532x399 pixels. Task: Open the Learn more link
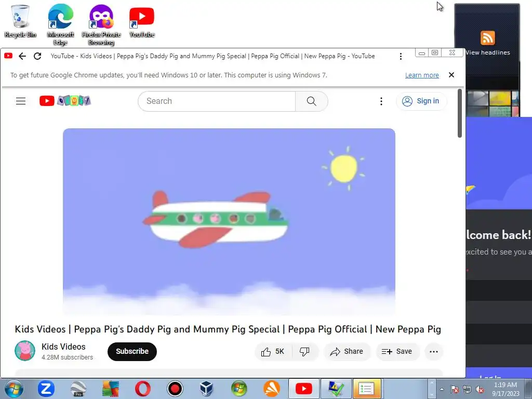tap(422, 75)
